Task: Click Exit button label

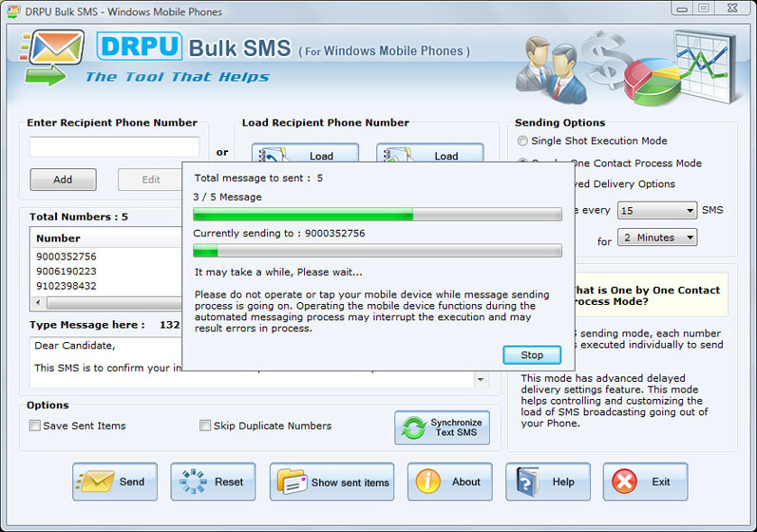Action: [x=660, y=482]
